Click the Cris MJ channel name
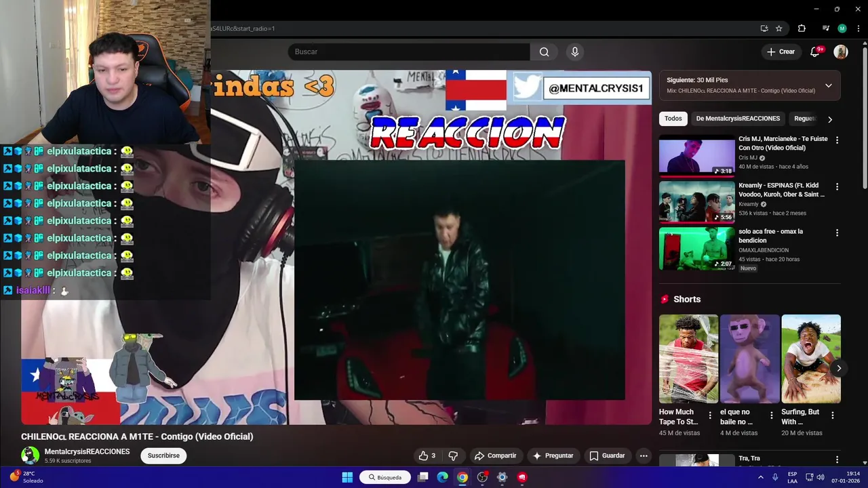 (748, 158)
